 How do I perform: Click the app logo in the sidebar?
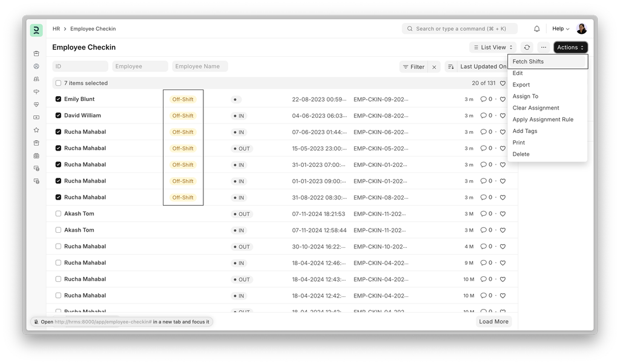(36, 30)
